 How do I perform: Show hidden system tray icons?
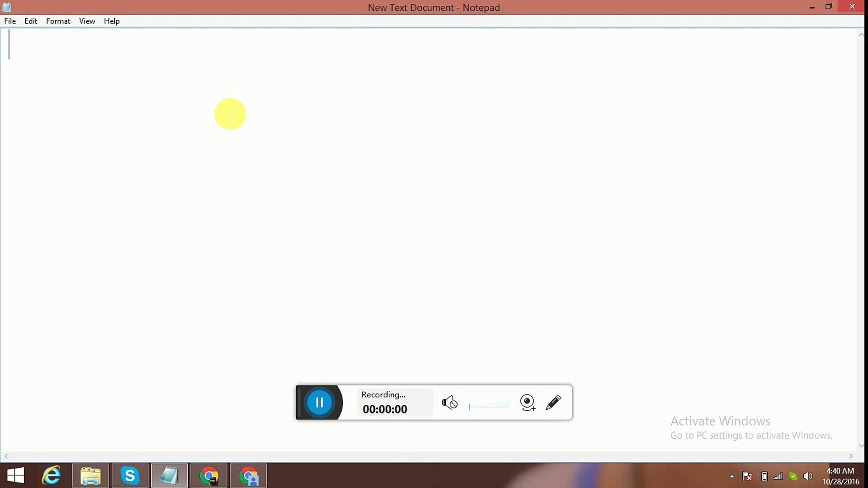[x=731, y=476]
